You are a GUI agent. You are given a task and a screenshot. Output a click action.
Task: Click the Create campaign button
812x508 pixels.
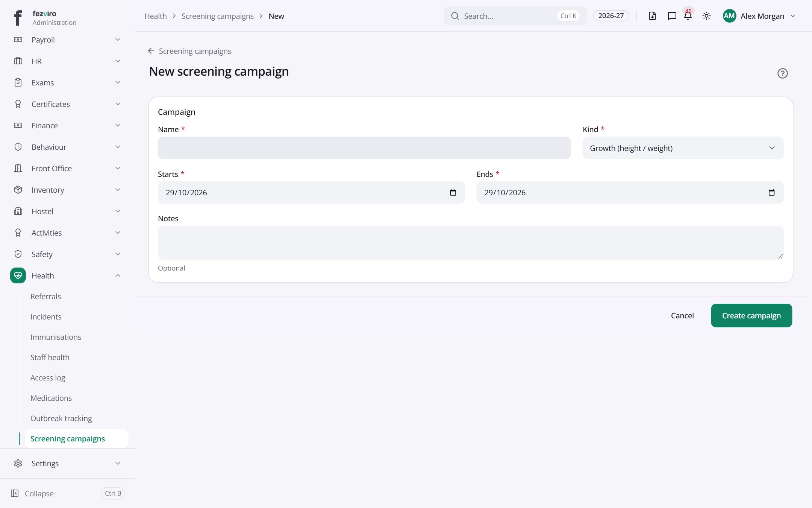[x=751, y=315]
